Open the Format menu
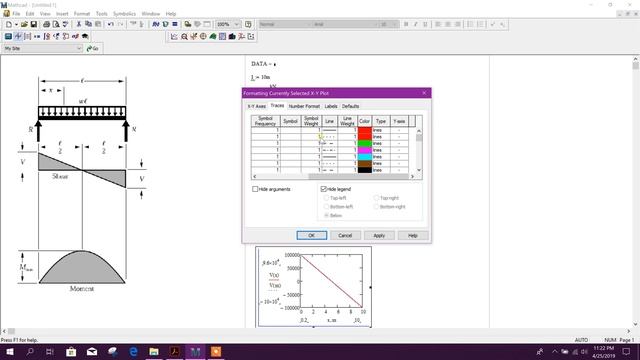This screenshot has width=640, height=360. click(82, 14)
